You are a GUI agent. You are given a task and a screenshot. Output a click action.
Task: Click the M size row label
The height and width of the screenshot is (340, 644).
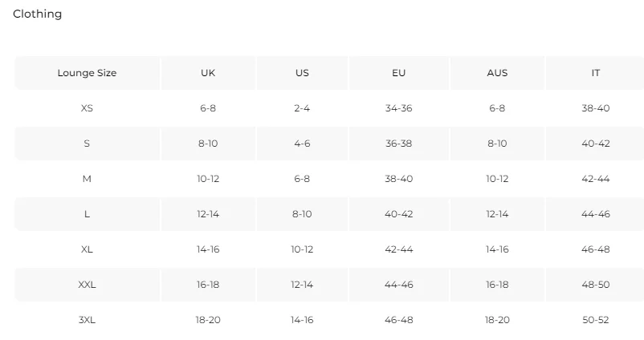(x=87, y=179)
